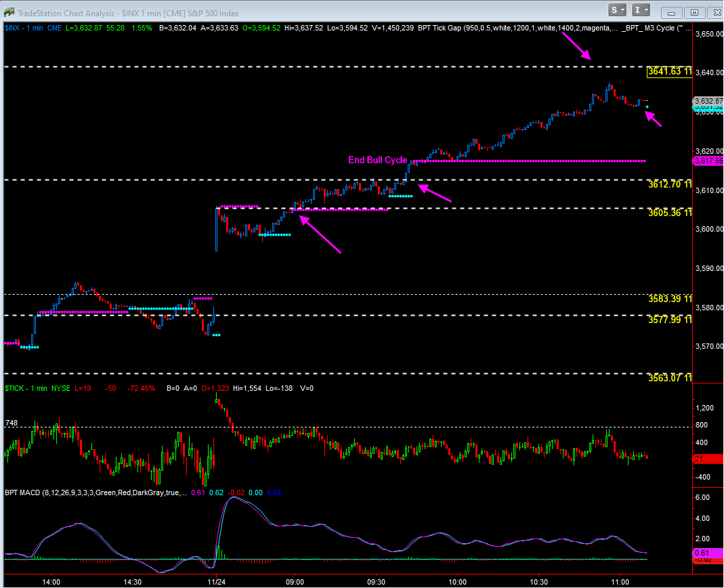Click the $INX - 1 min symbol label
The width and height of the screenshot is (724, 588).
[26, 28]
